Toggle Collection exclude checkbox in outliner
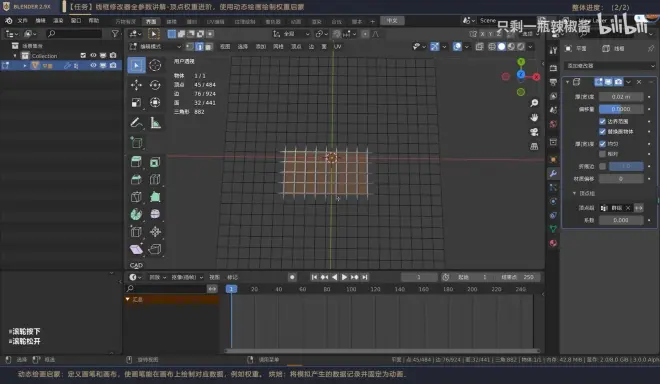 pos(83,55)
